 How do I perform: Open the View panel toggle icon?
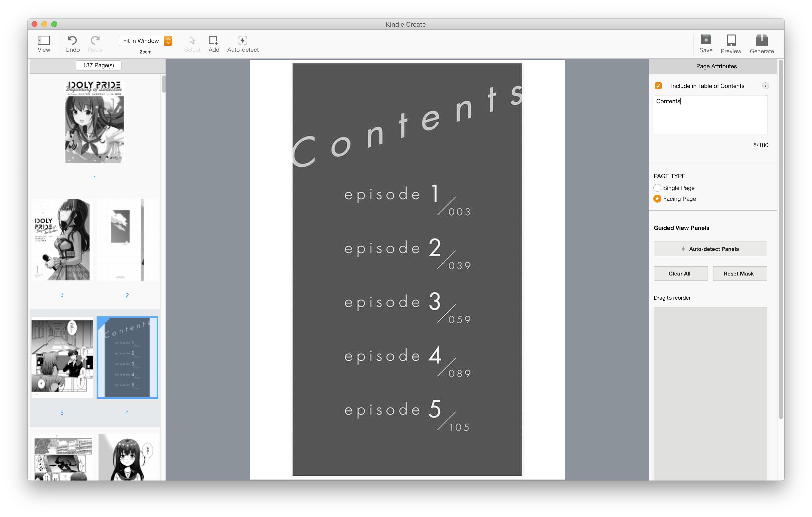(x=44, y=40)
